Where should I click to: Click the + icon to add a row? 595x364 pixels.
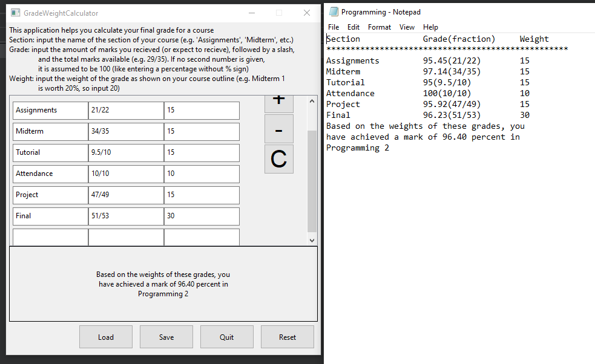tap(278, 102)
